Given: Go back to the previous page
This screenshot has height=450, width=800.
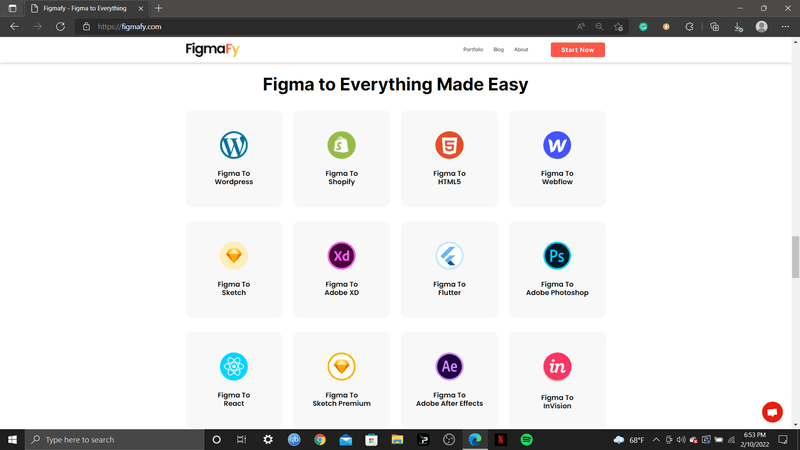Looking at the screenshot, I should click(14, 27).
